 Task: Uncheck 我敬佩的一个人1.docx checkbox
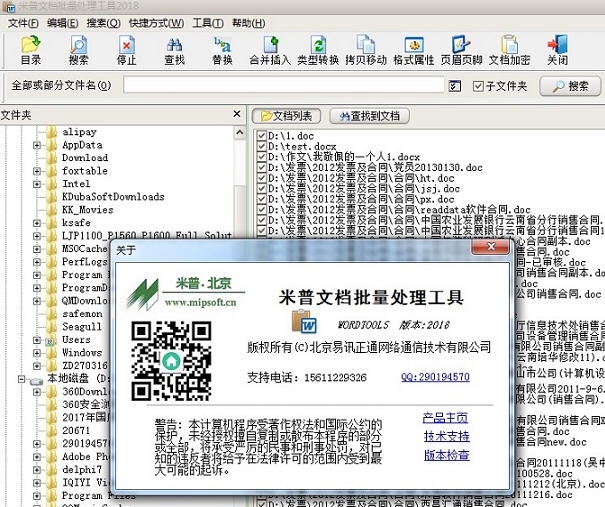pos(262,157)
